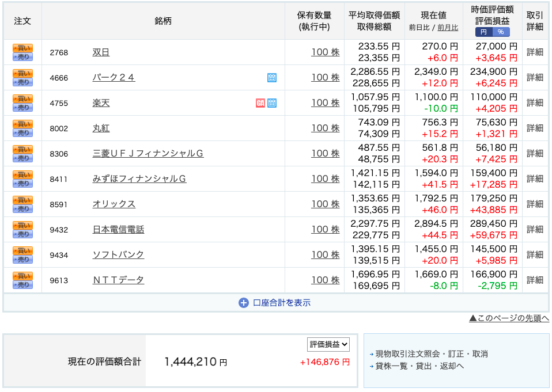This screenshot has height=392, width=552.
Task: Click the 売り sell button for 楽天
Action: (x=22, y=107)
